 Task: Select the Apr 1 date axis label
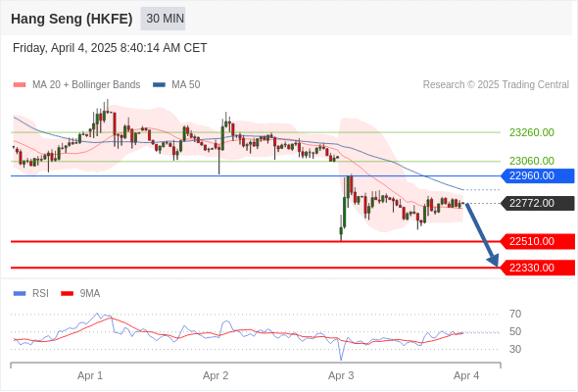(90, 375)
